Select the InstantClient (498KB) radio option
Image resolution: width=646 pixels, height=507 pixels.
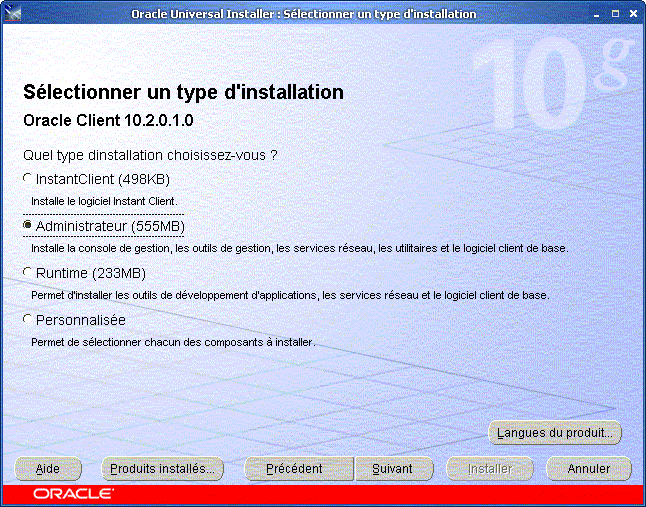27,179
